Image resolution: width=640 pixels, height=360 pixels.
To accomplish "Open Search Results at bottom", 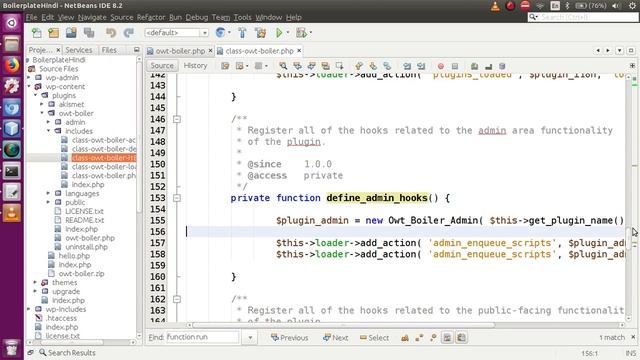I will pos(67,353).
